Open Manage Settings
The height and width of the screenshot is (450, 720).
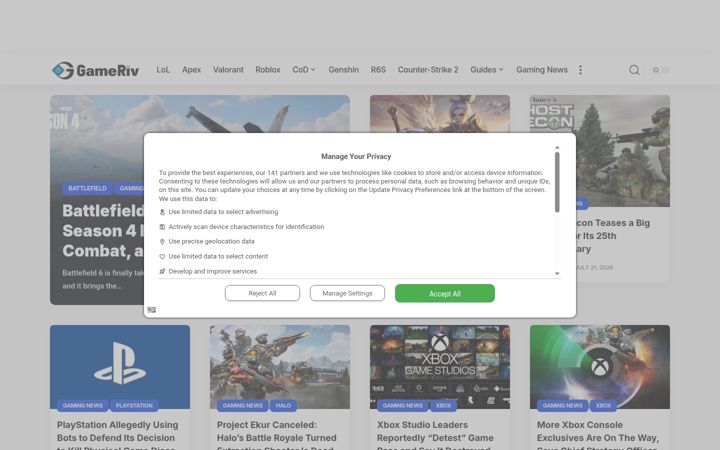[347, 293]
